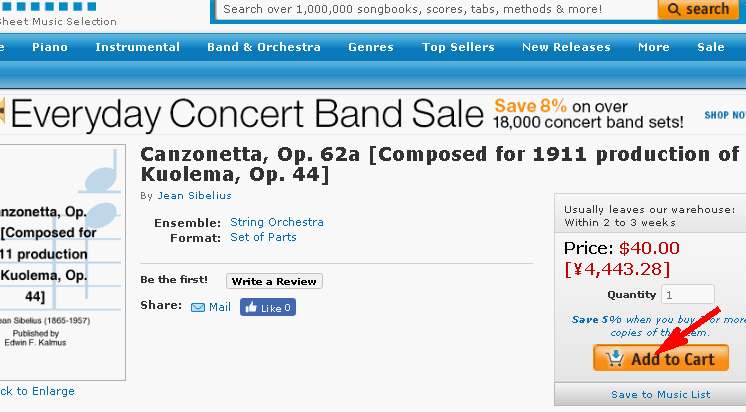Follow the Set of Parts format link
The width and height of the screenshot is (746, 412).
tap(263, 237)
